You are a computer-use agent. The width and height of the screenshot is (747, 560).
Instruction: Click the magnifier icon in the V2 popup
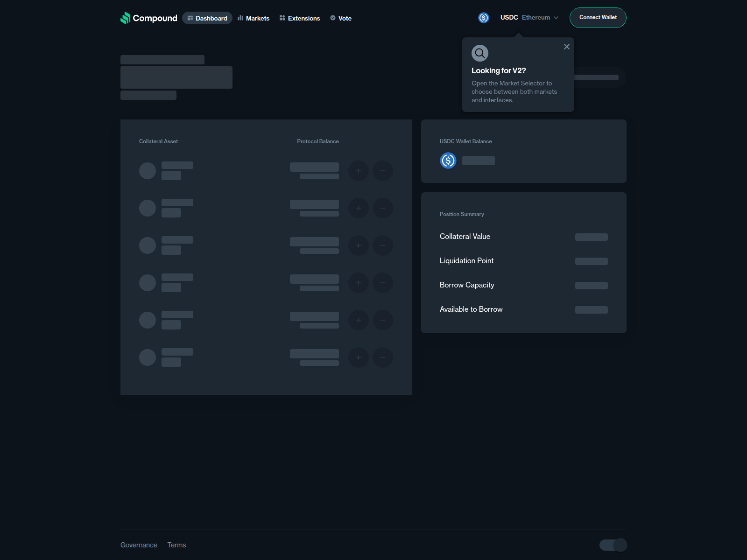click(x=480, y=53)
